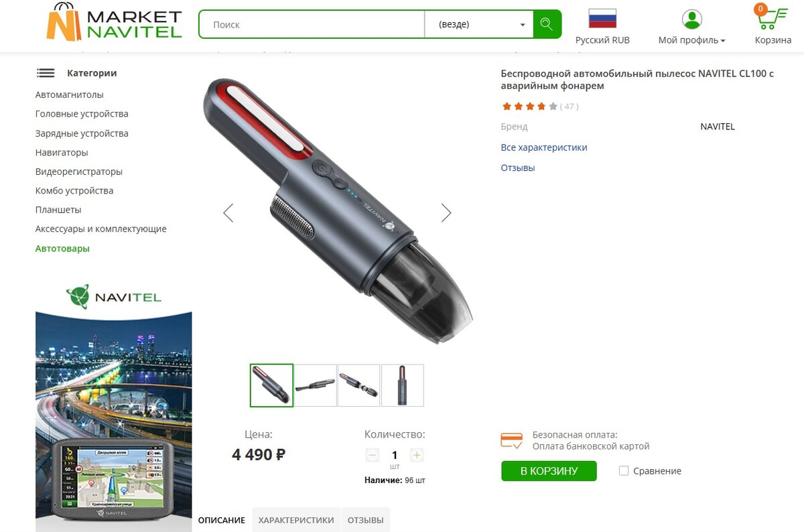Switch to the ОТЗЫВЫ tab
This screenshot has height=532, width=804.
tap(366, 520)
